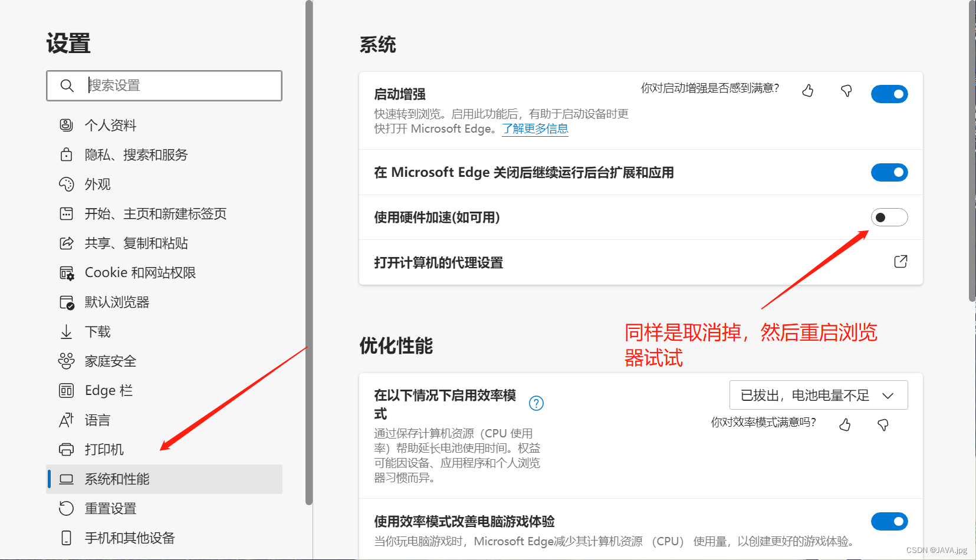The height and width of the screenshot is (560, 976).
Task: Click the laptop icon beside 系统和性能
Action: coord(67,479)
